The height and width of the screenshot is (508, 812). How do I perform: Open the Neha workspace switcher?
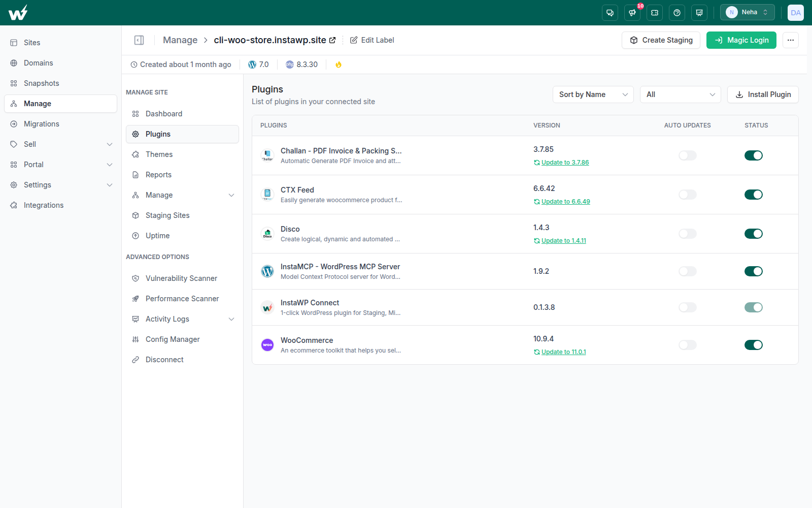[748, 13]
